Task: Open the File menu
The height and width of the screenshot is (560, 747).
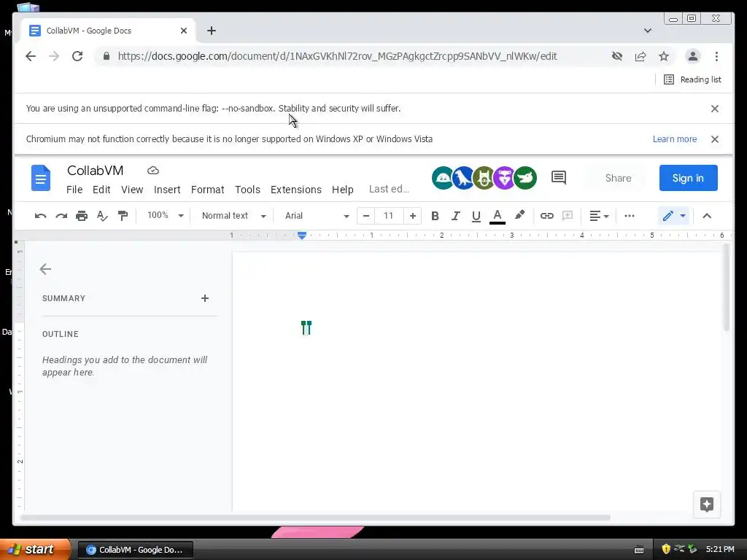Action: click(74, 190)
